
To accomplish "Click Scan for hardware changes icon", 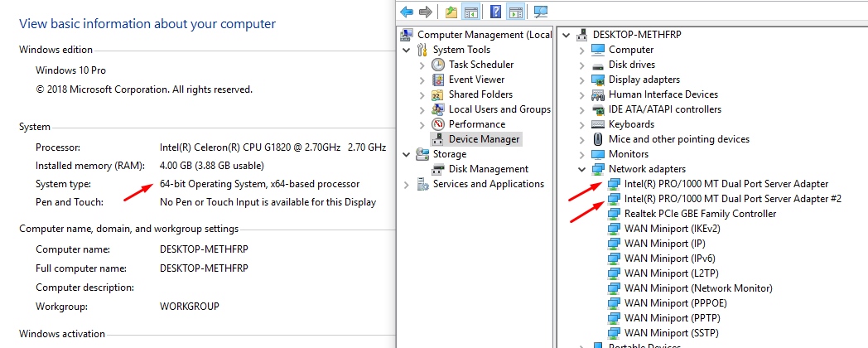I will pos(541,11).
